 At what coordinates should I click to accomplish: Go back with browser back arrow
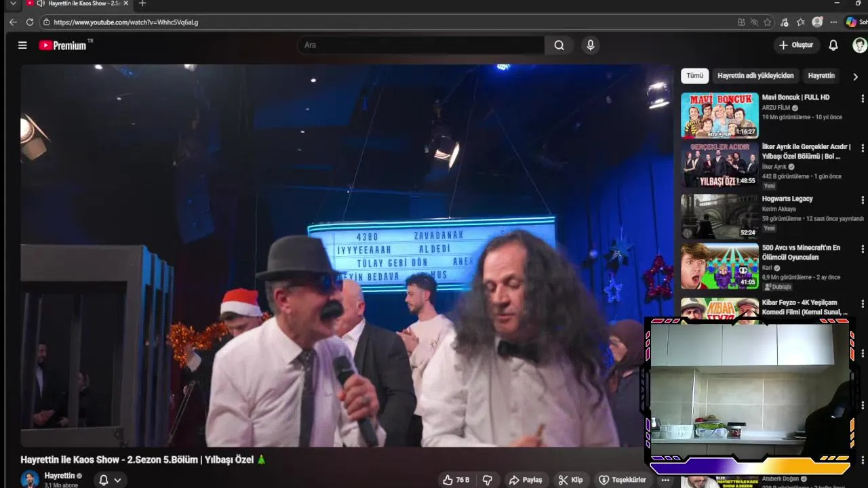click(13, 22)
